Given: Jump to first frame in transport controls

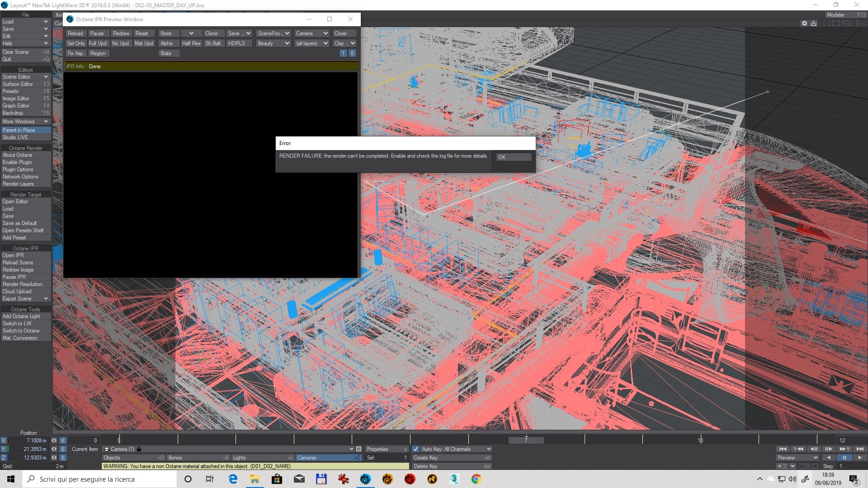Looking at the screenshot, I should 783,449.
